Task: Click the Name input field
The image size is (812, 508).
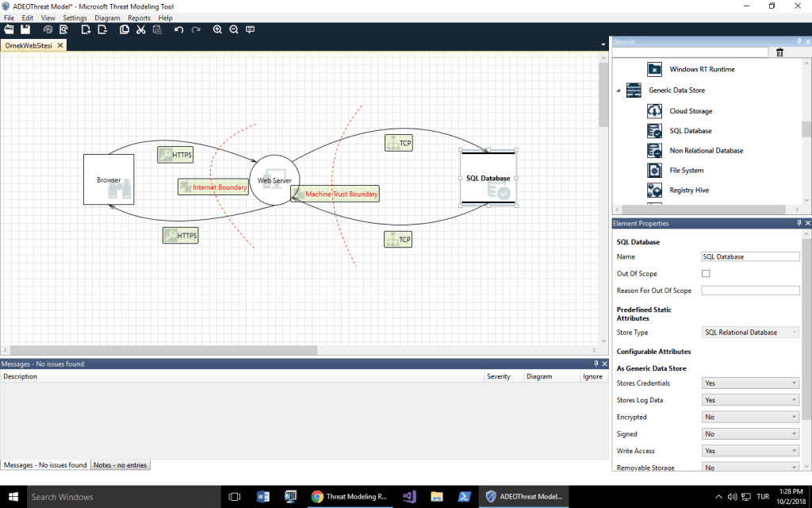Action: (x=750, y=256)
